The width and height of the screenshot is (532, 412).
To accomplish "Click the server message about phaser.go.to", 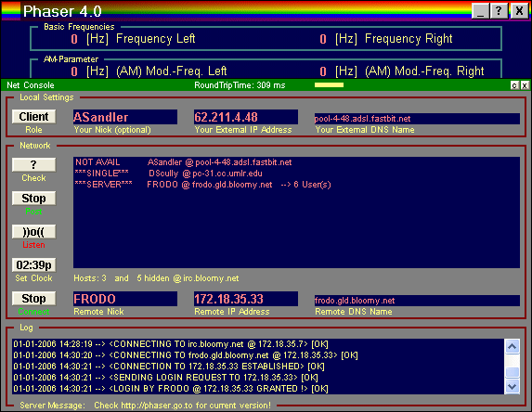I will tap(182, 406).
